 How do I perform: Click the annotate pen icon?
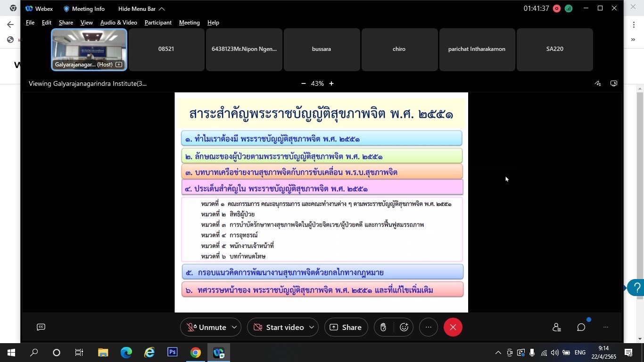[598, 83]
